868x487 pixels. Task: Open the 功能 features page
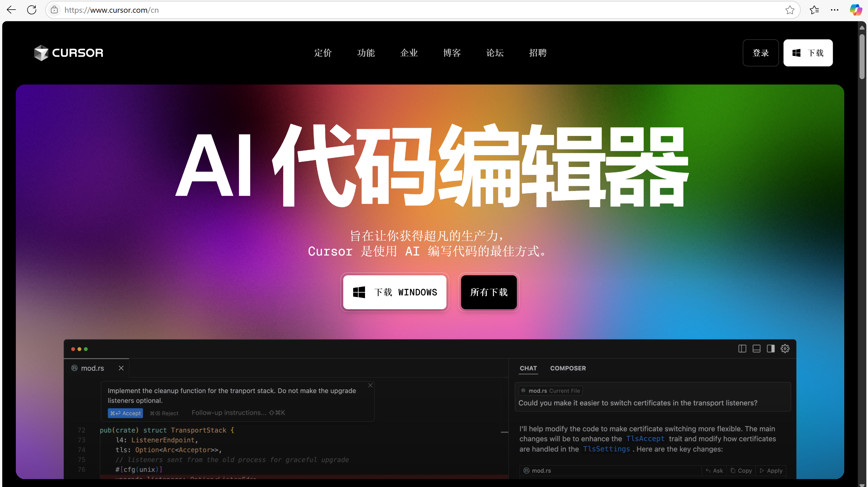[x=366, y=53]
